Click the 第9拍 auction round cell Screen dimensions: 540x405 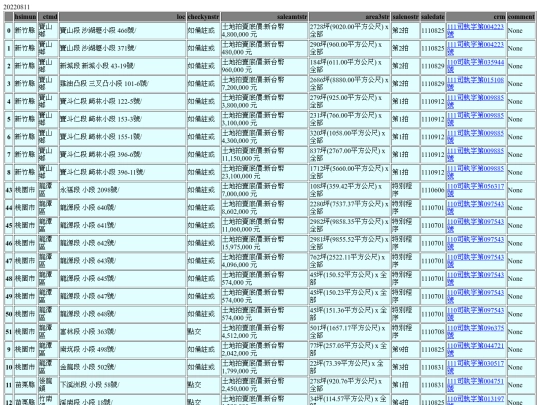[x=405, y=350]
